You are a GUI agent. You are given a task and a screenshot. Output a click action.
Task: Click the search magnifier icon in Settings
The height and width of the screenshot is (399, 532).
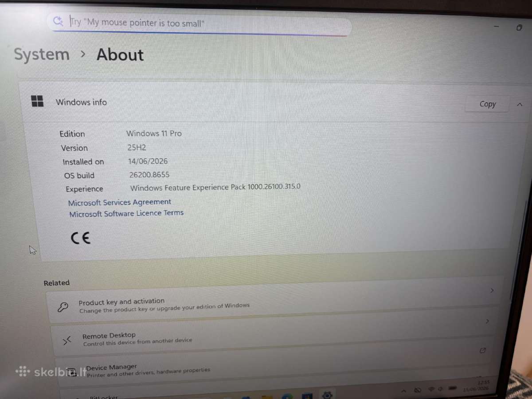[58, 20]
